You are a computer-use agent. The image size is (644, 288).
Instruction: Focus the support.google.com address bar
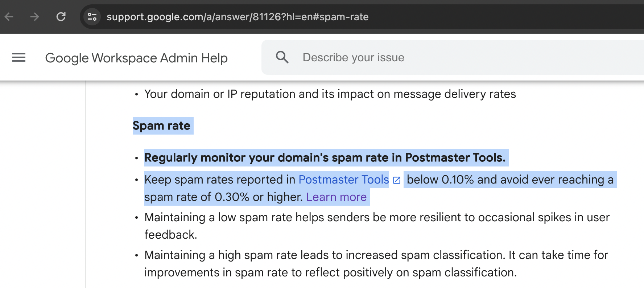(x=238, y=17)
